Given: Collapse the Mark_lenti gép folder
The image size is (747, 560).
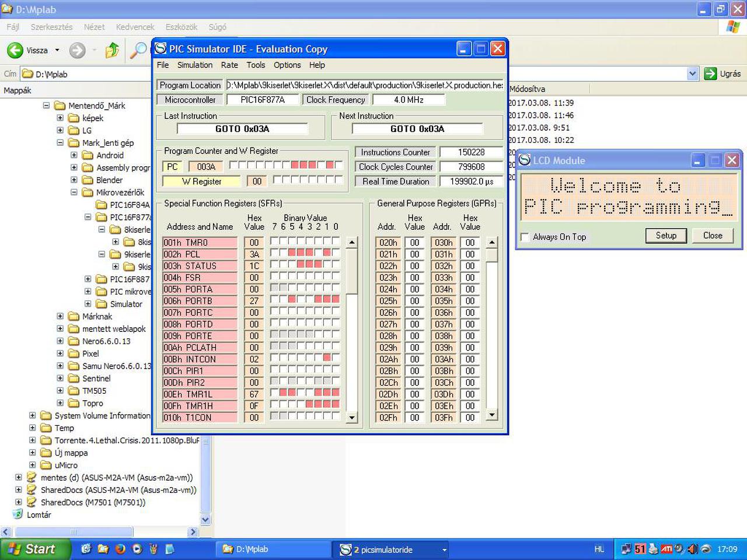Looking at the screenshot, I should [60, 142].
